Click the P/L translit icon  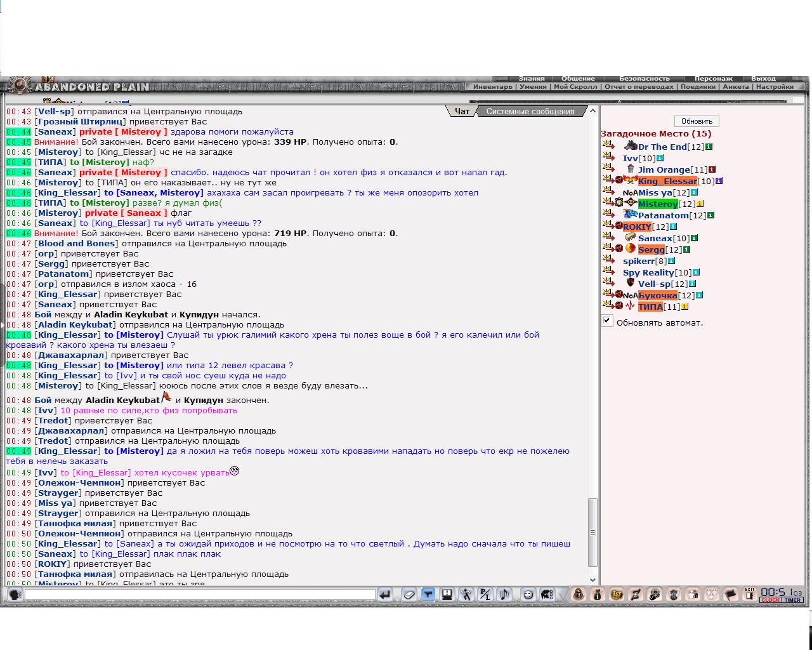click(485, 595)
